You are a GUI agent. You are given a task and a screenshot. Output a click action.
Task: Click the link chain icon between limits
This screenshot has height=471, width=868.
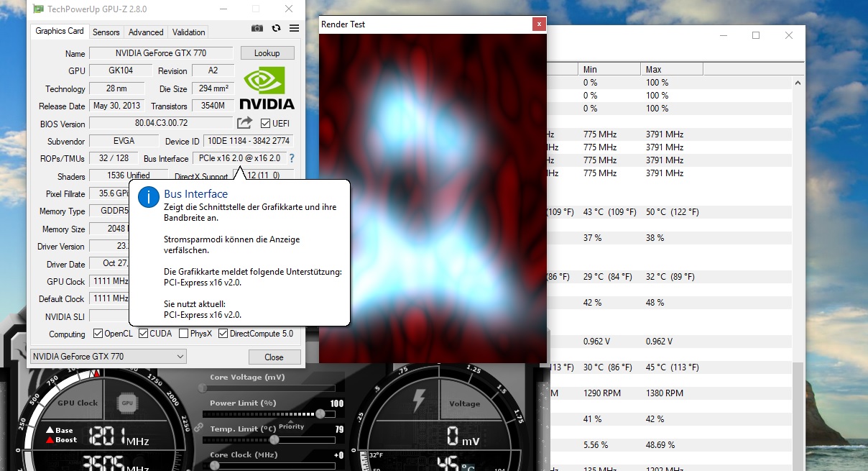point(199,427)
